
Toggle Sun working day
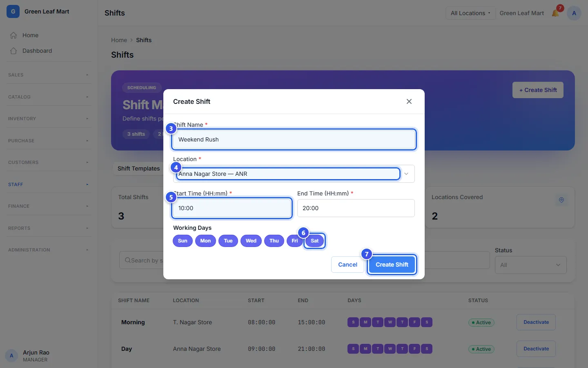pyautogui.click(x=183, y=241)
